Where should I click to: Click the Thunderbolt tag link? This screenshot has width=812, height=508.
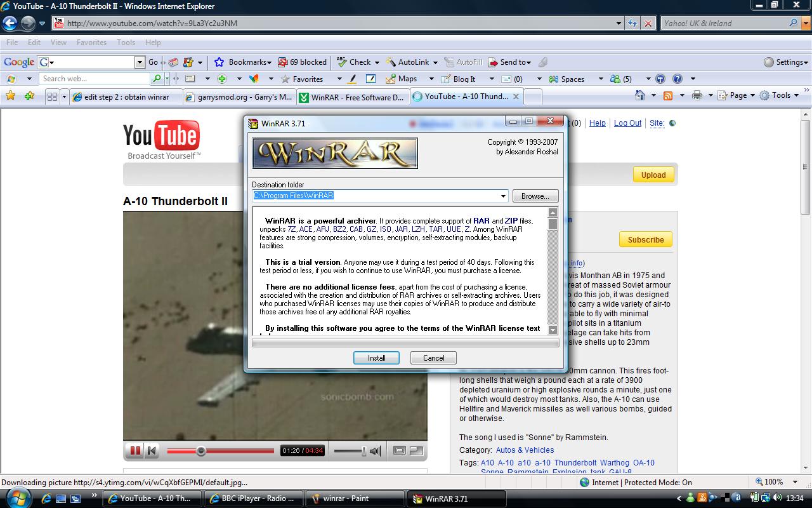[575, 463]
